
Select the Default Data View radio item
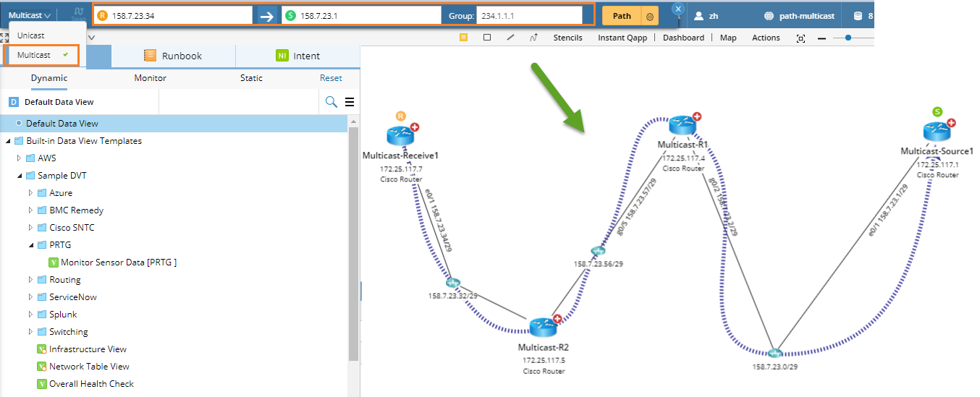click(x=62, y=124)
